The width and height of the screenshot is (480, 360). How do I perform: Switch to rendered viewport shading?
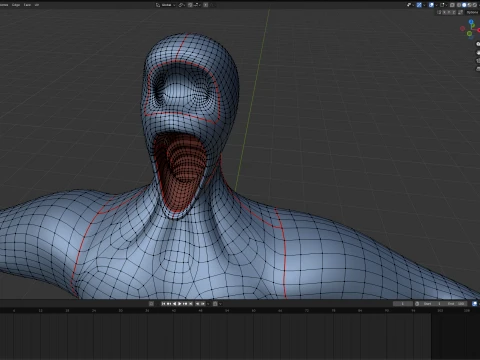coord(475,5)
